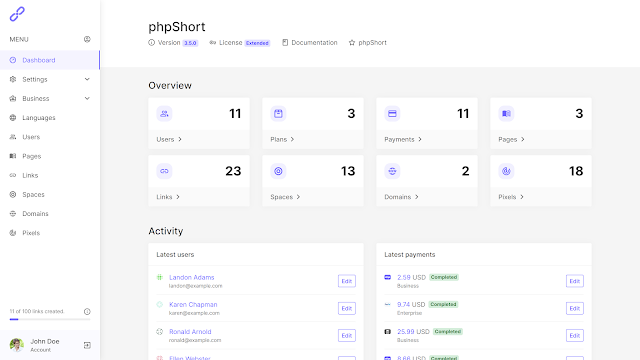Image resolution: width=640 pixels, height=360 pixels.
Task: Click the Pages overview card icon
Action: (x=506, y=113)
